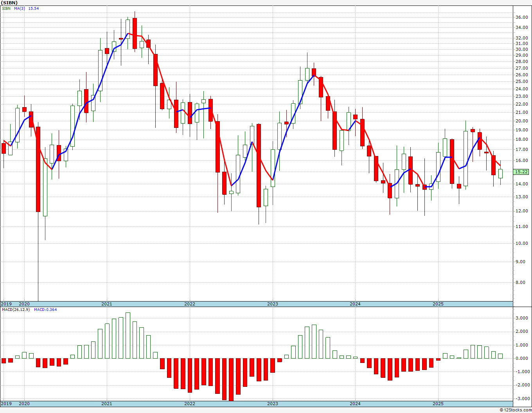Click the (SIBN) ticker title
This screenshot has height=413, width=532.
[x=9, y=3]
